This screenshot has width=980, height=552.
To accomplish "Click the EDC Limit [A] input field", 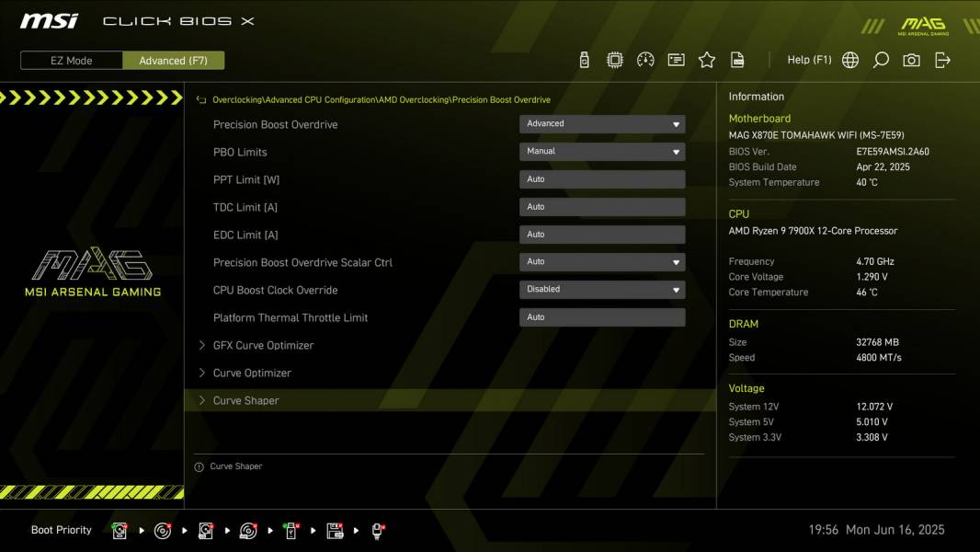I will pyautogui.click(x=602, y=235).
